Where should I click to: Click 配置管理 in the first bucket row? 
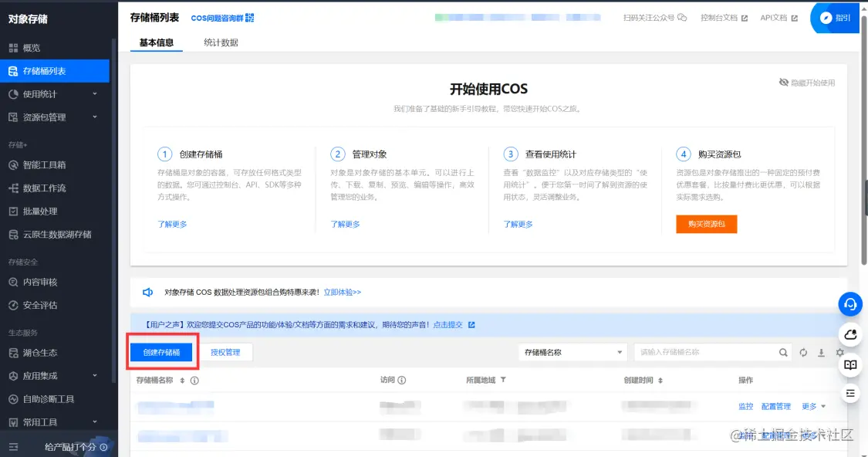click(x=775, y=407)
